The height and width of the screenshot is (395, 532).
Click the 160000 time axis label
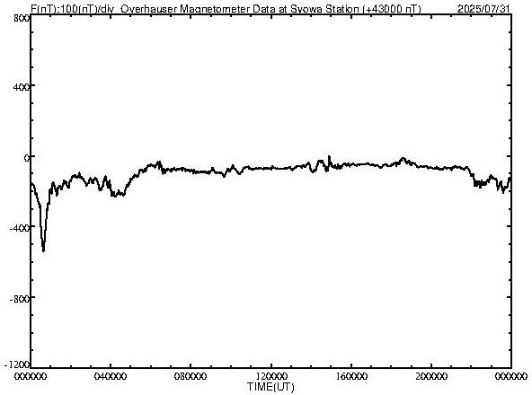pos(351,376)
